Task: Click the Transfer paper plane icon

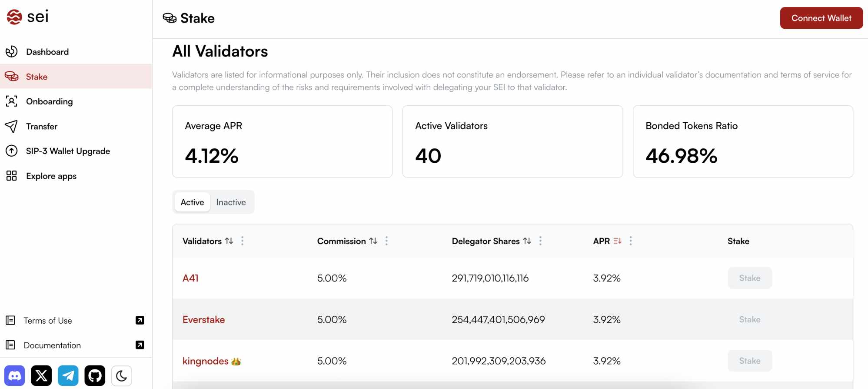Action: [x=12, y=126]
